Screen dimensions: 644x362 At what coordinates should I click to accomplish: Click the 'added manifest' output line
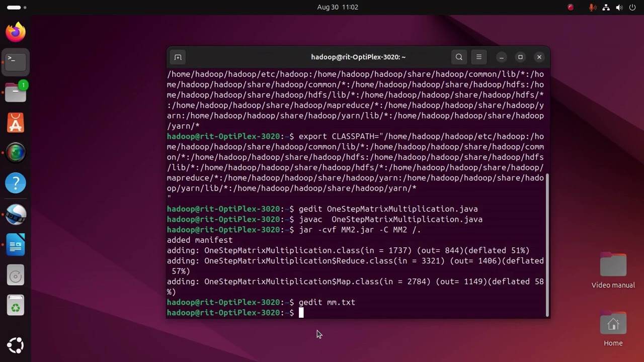(200, 240)
